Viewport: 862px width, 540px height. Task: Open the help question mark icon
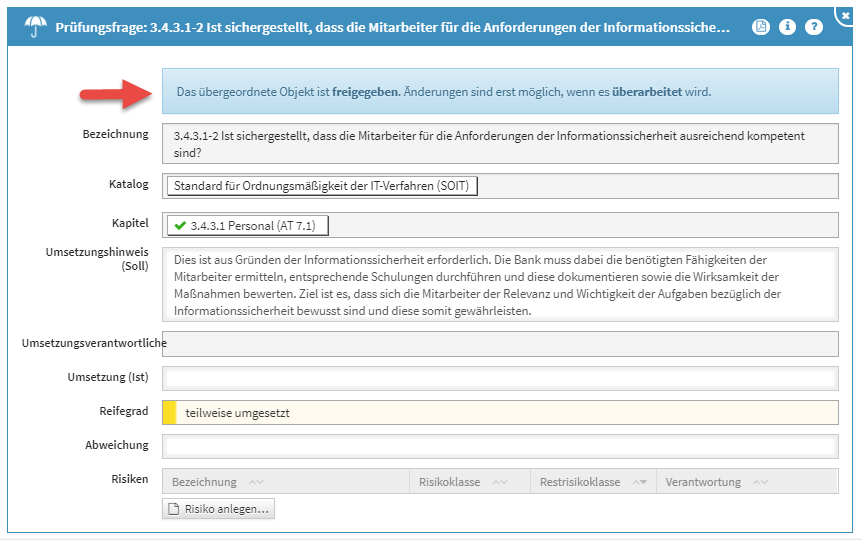coord(813,27)
